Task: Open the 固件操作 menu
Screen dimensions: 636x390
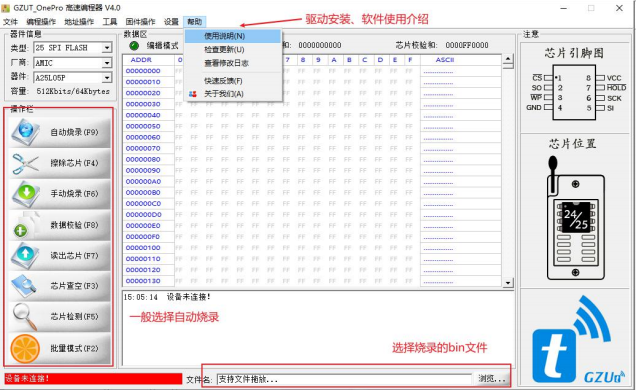Action: 140,21
